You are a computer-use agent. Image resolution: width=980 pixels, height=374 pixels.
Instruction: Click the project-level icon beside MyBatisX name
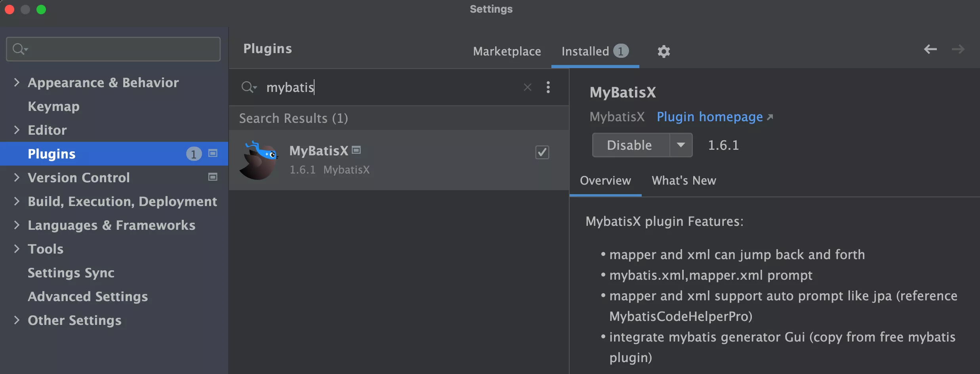357,150
